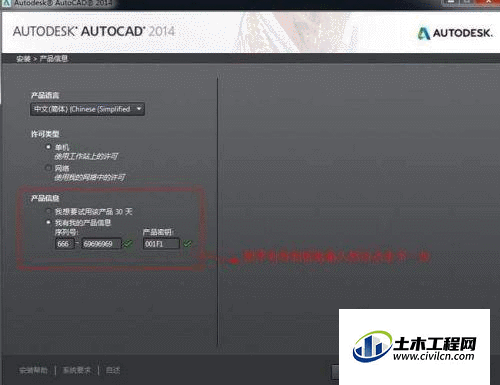This screenshot has height=385, width=500.
Task: Click the product key field containing 001F1
Action: coord(161,244)
